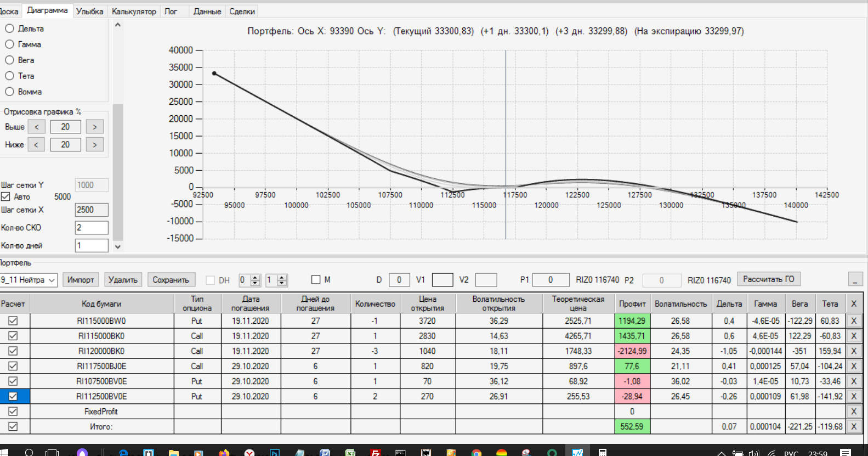Go to the Сделки tab

pyautogui.click(x=242, y=12)
